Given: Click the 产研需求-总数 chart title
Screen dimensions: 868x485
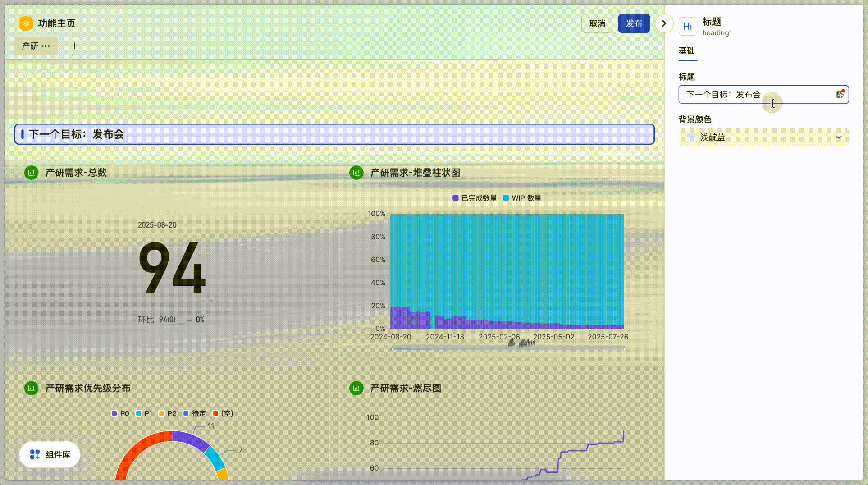Looking at the screenshot, I should tap(76, 173).
